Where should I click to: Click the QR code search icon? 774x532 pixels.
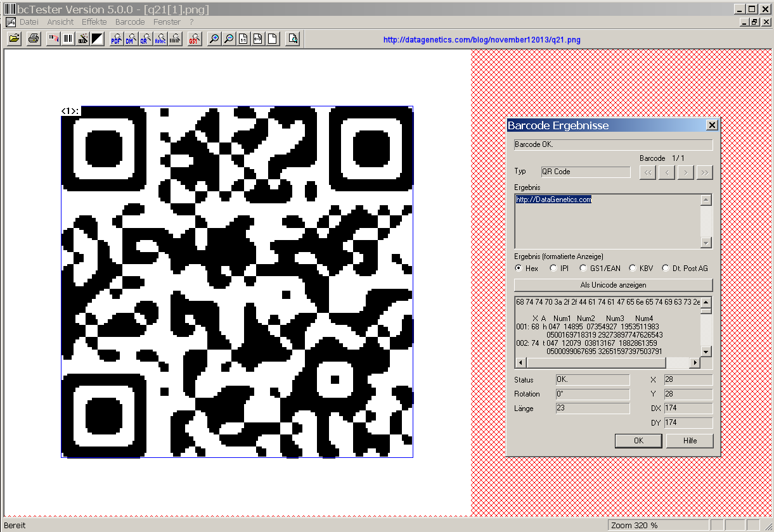145,39
